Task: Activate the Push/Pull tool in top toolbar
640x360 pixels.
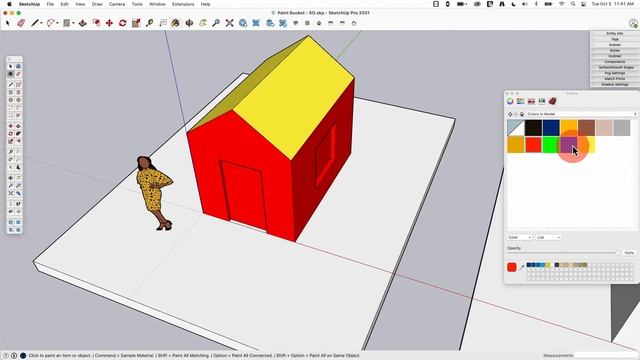Action: tap(82, 23)
